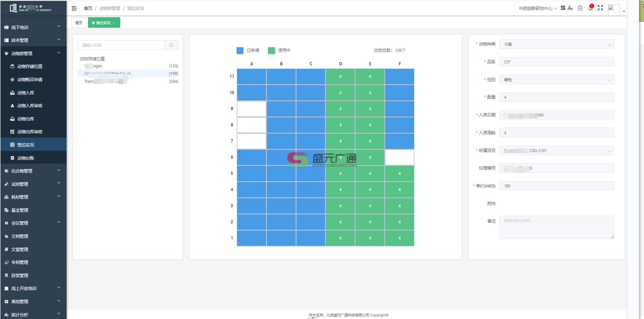Click the blue 已申请 legend swatch
The image size is (644, 319).
click(x=240, y=50)
